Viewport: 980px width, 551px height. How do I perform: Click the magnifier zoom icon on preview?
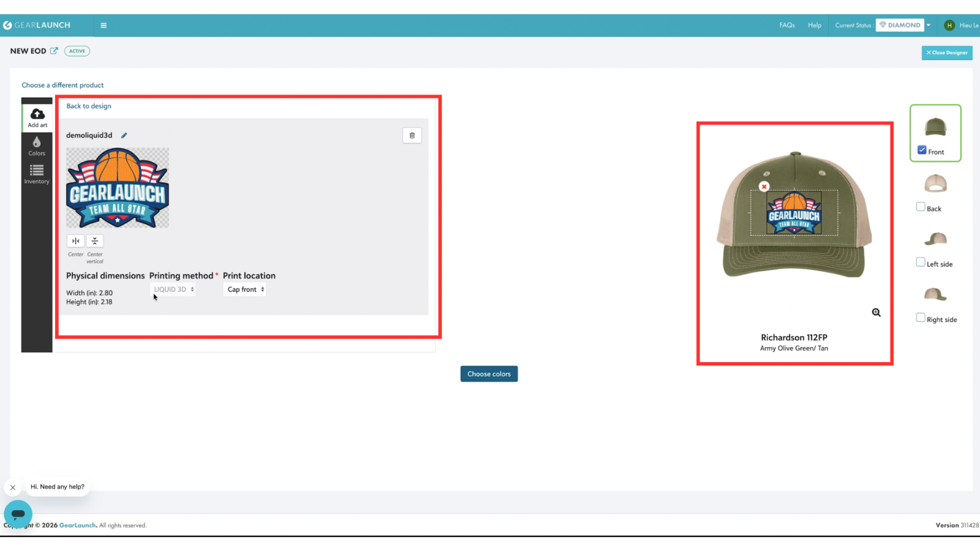click(876, 312)
